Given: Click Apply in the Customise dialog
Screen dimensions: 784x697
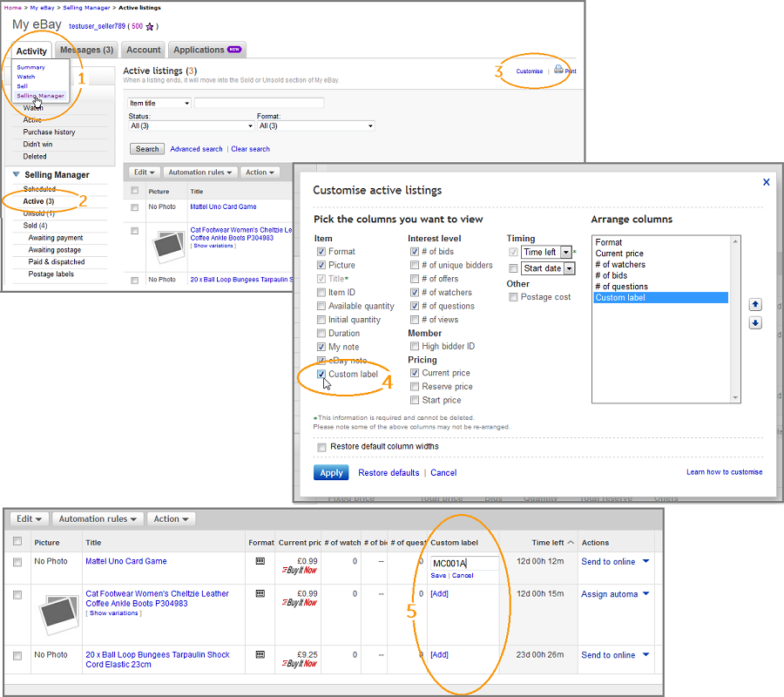Looking at the screenshot, I should click(331, 471).
